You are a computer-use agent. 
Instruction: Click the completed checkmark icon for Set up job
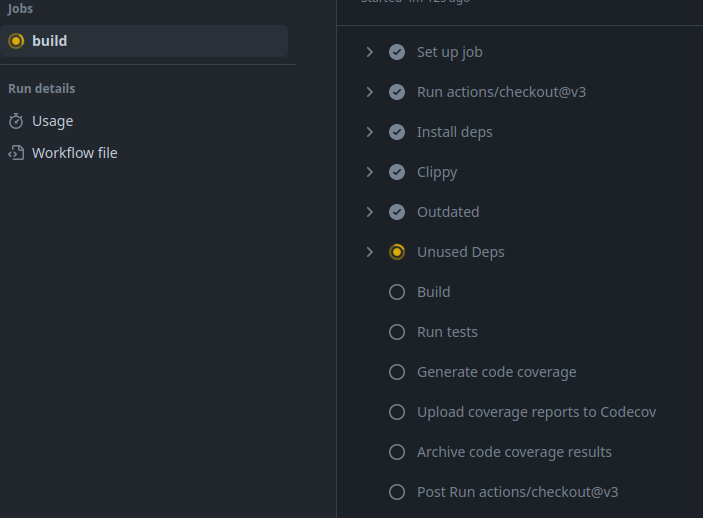pos(397,52)
